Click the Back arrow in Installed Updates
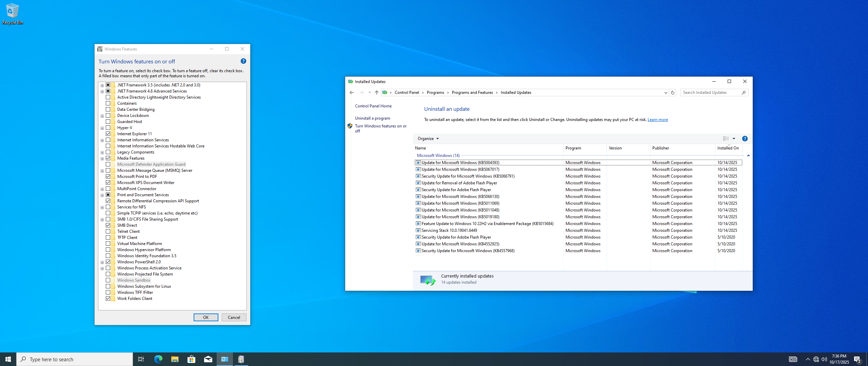This screenshot has height=366, width=868. tap(352, 93)
